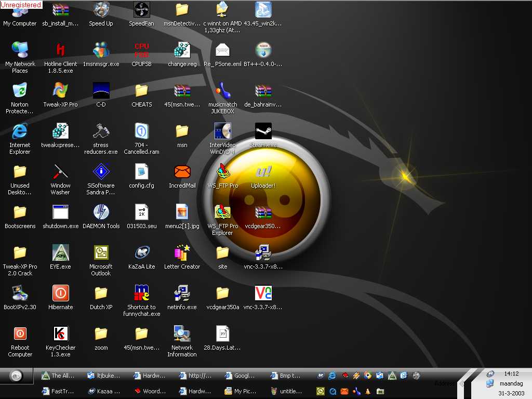Click the 14:12 clock in system tray

click(511, 374)
